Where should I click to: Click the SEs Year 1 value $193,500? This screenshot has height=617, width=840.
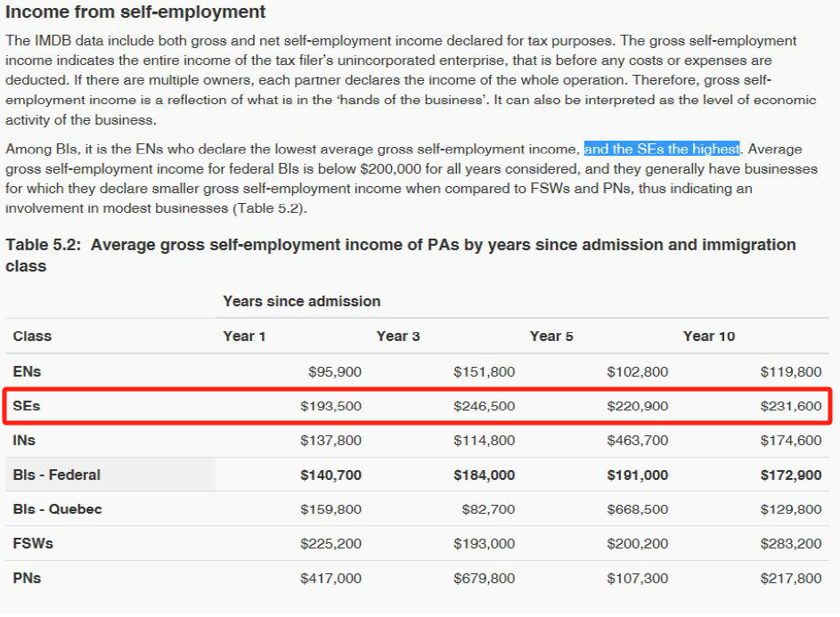(330, 406)
